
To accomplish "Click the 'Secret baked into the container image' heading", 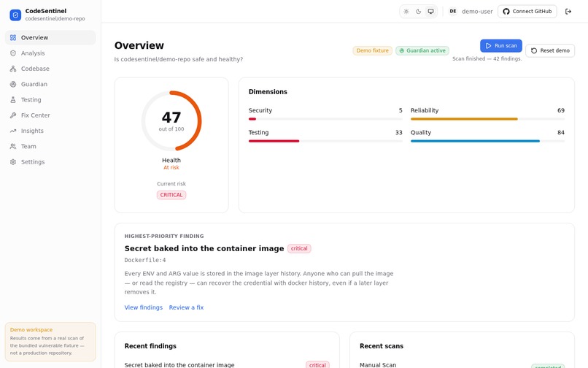I will click(x=204, y=248).
